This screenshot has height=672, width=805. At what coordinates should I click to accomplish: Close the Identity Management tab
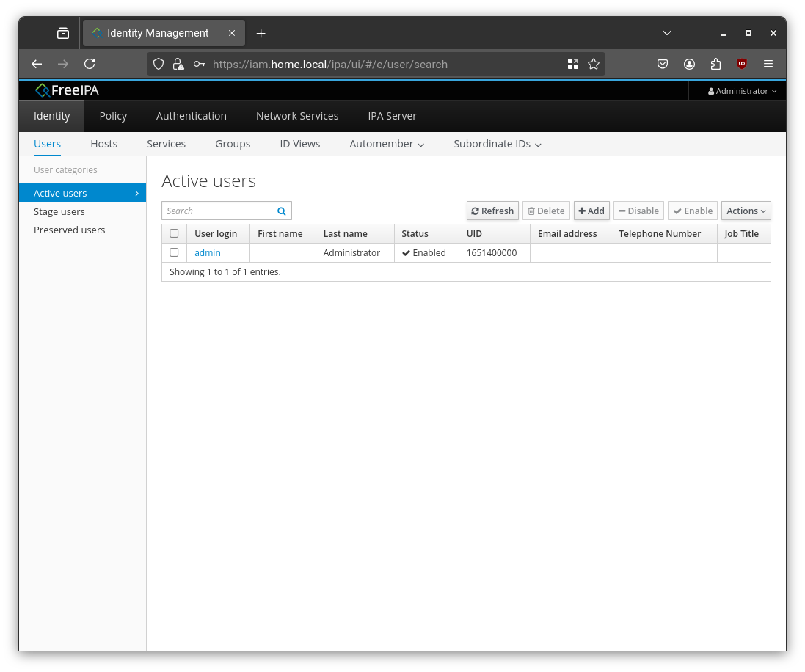coord(232,33)
